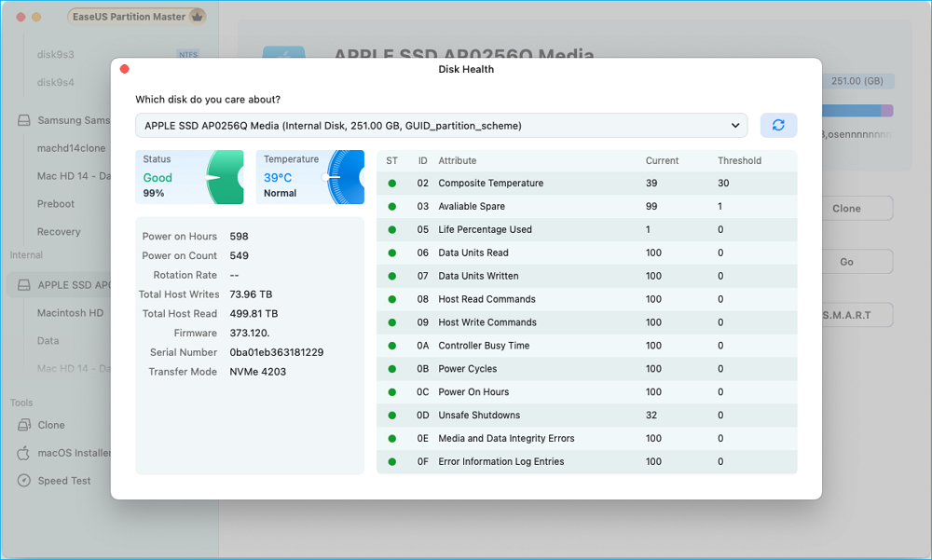Select the Samsung disk icon in sidebar

(x=24, y=120)
